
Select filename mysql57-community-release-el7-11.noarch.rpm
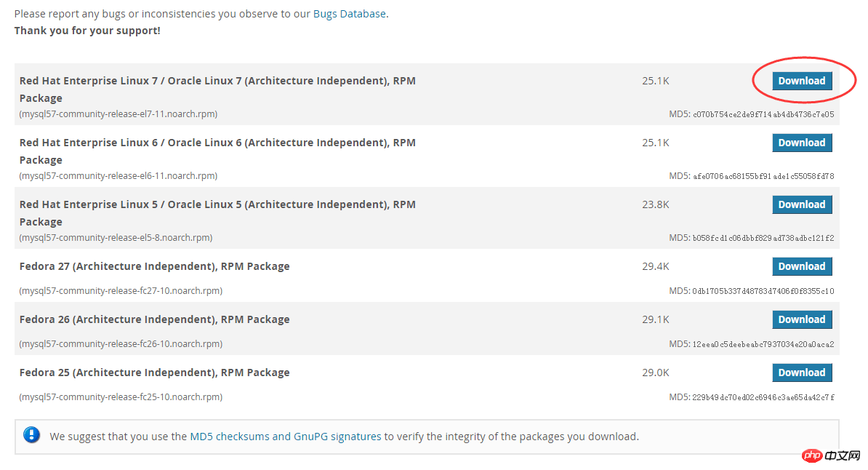(x=118, y=114)
